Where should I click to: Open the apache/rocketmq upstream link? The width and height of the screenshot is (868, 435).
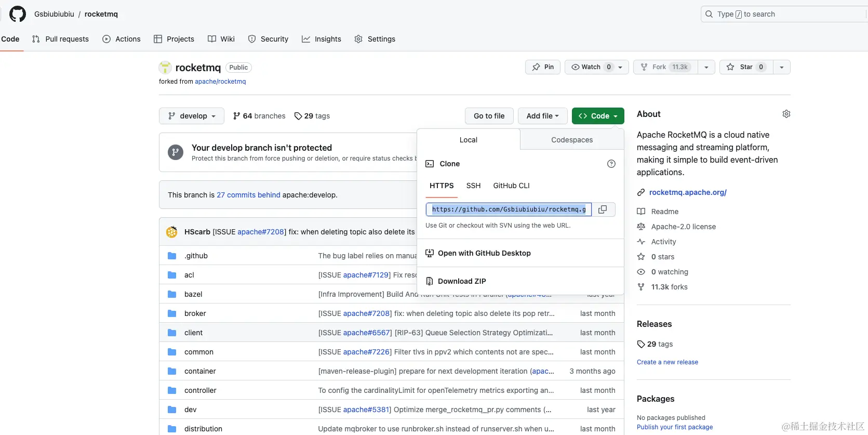(220, 82)
